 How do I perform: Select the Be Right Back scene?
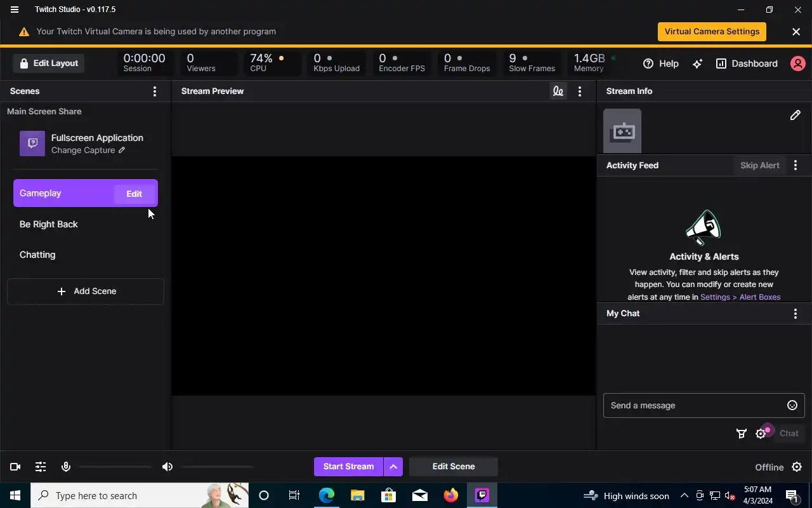click(x=86, y=224)
